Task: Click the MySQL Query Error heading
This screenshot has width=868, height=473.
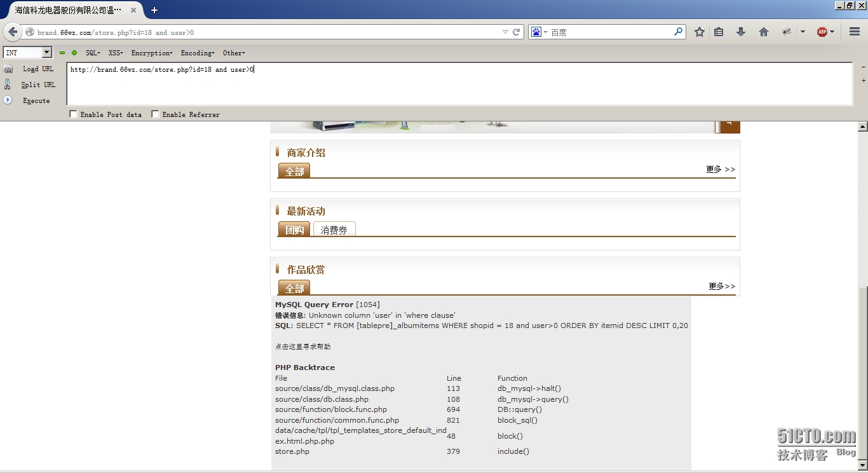Action: (x=314, y=305)
